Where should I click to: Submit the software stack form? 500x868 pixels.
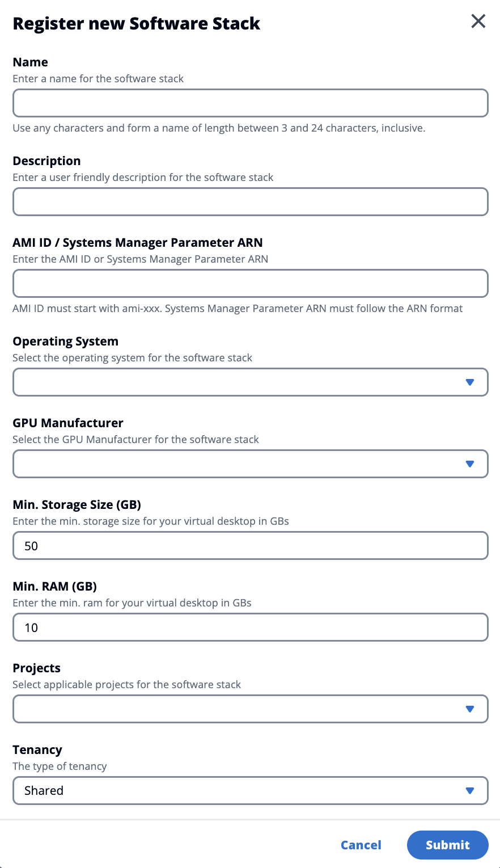pyautogui.click(x=447, y=845)
